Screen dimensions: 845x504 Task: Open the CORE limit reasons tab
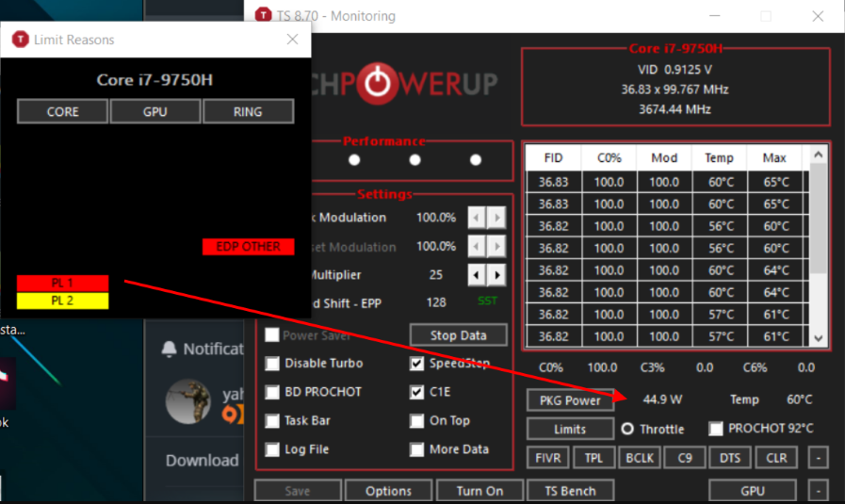(62, 111)
